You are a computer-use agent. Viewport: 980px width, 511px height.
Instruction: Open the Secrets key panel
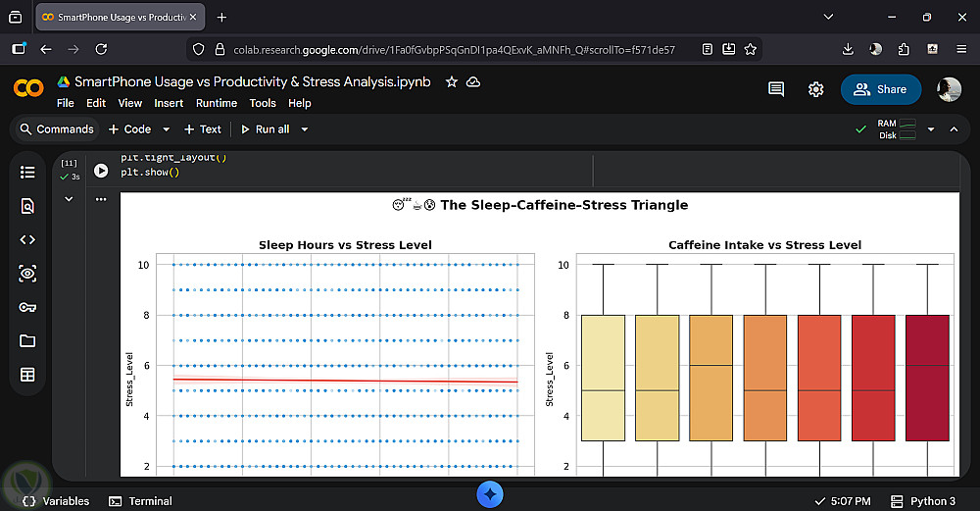27,307
